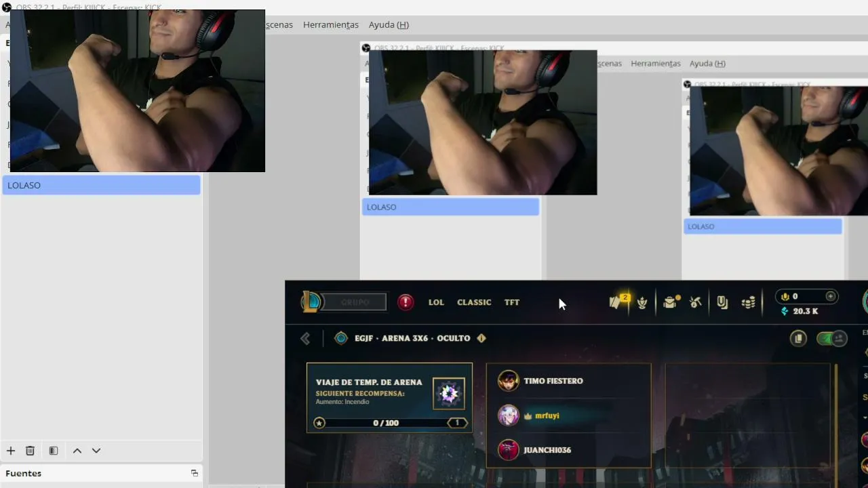
Task: Open the Ayuda (H) menu in main OBS window
Action: (x=389, y=24)
